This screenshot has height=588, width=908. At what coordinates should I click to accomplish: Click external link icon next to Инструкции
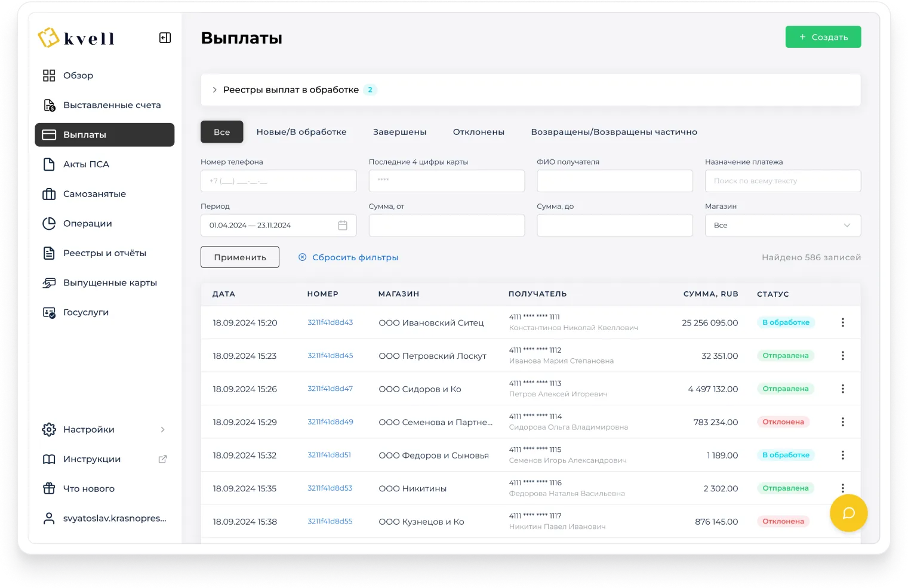(x=162, y=459)
